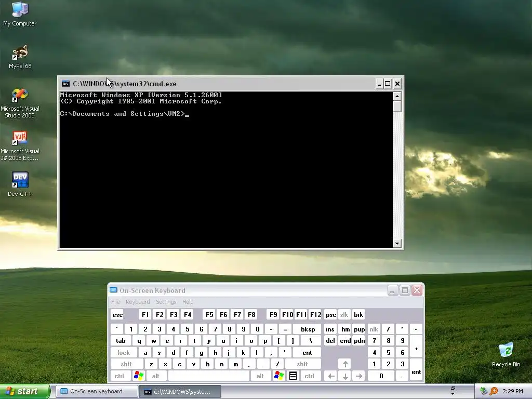
Task: Open Microsoft Visual Studio 2005 shortcut
Action: [x=20, y=103]
